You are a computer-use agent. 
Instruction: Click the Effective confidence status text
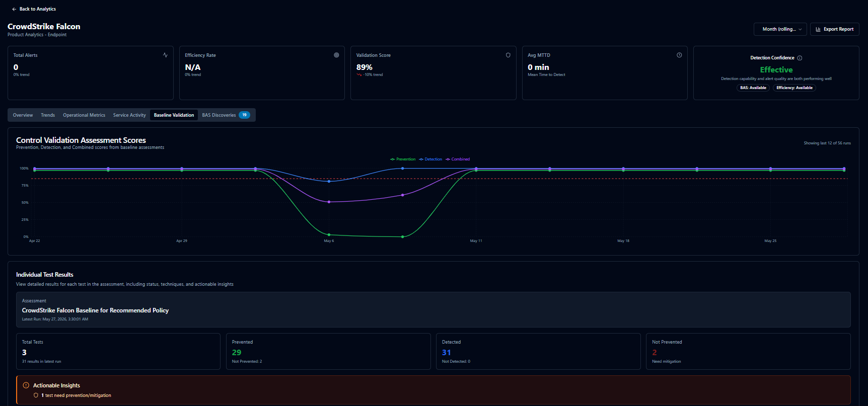776,69
